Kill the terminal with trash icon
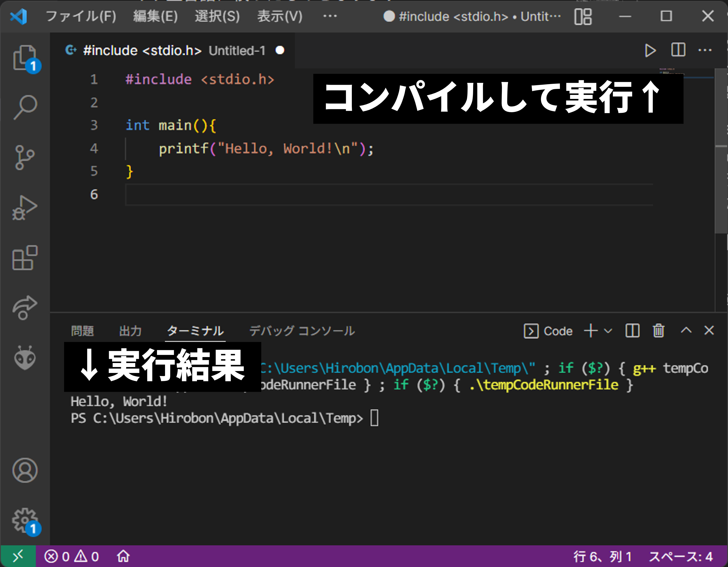The image size is (728, 567). [659, 331]
